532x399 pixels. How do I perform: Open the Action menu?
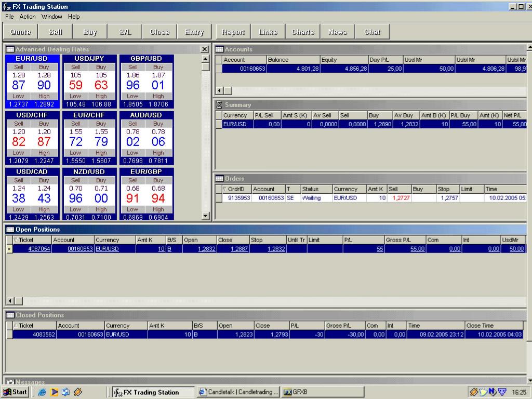coord(28,17)
